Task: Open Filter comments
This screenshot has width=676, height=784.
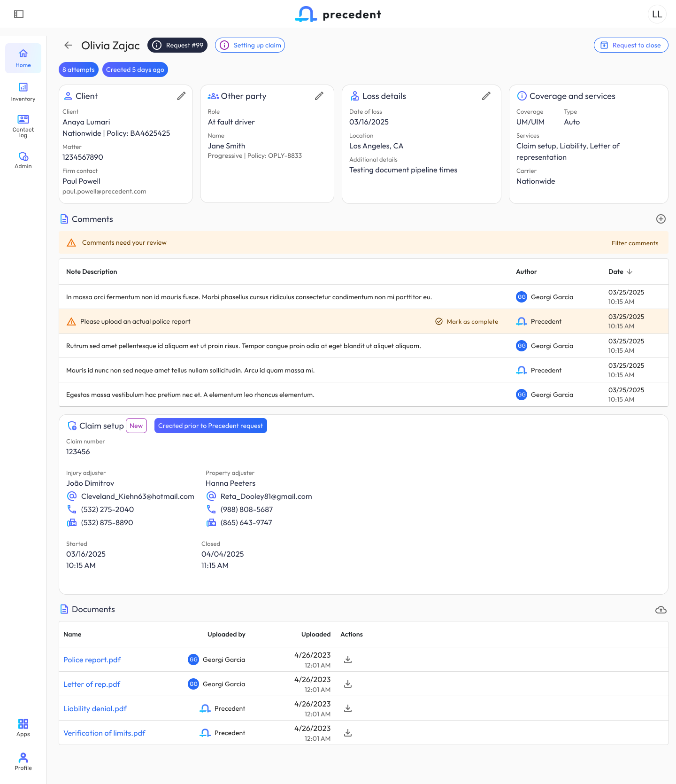Action: (635, 243)
